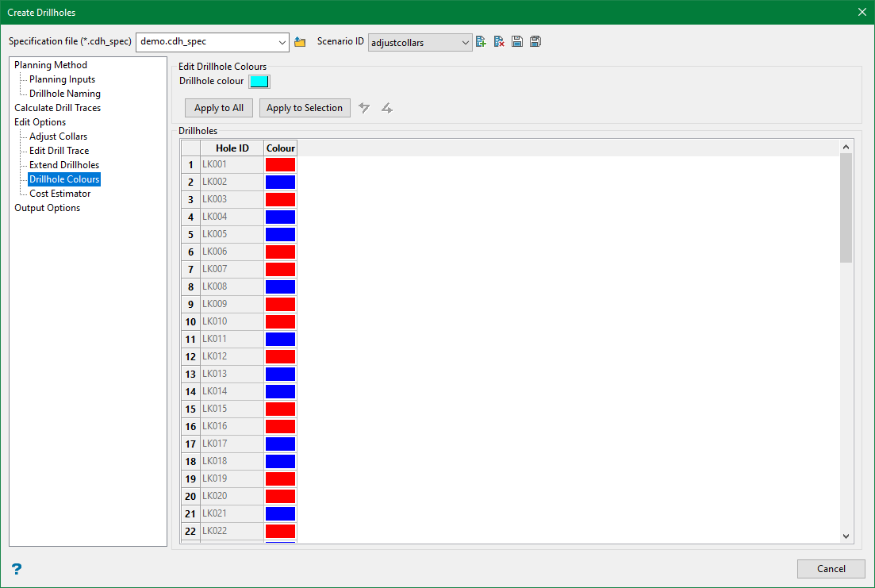The width and height of the screenshot is (875, 588).
Task: Select Extend Drillholes in the tree
Action: [64, 165]
